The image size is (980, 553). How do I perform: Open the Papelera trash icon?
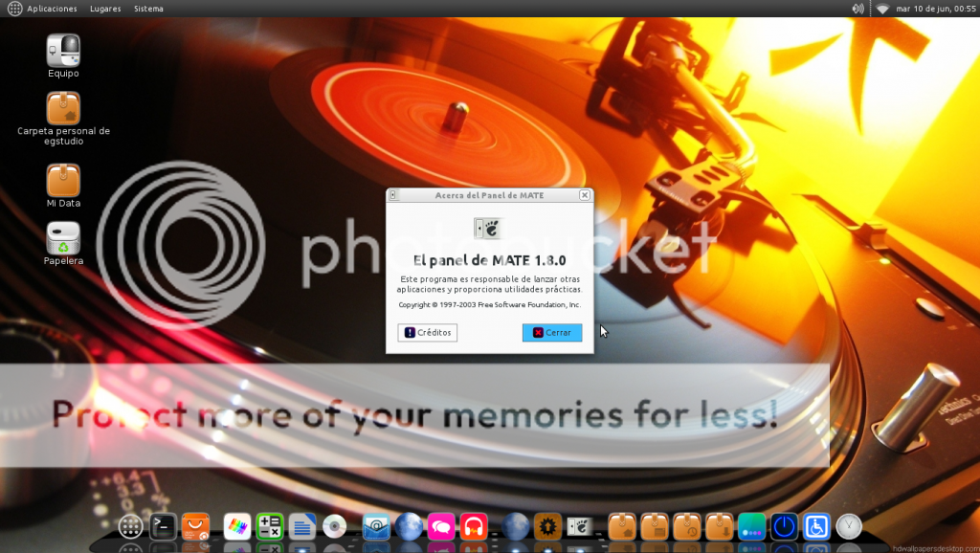(63, 239)
